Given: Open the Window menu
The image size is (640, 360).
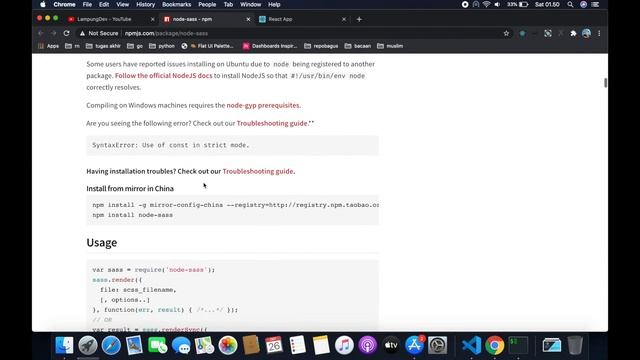Looking at the screenshot, I should coord(250,4).
